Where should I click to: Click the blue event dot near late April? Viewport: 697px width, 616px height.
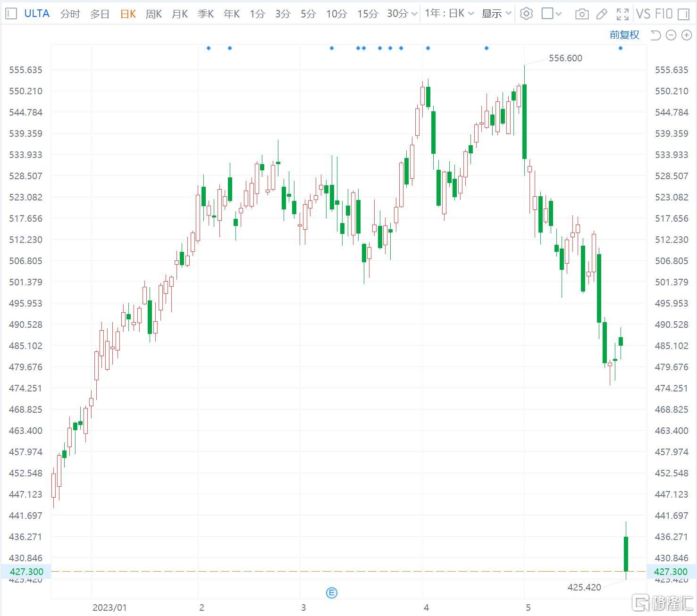click(x=487, y=48)
